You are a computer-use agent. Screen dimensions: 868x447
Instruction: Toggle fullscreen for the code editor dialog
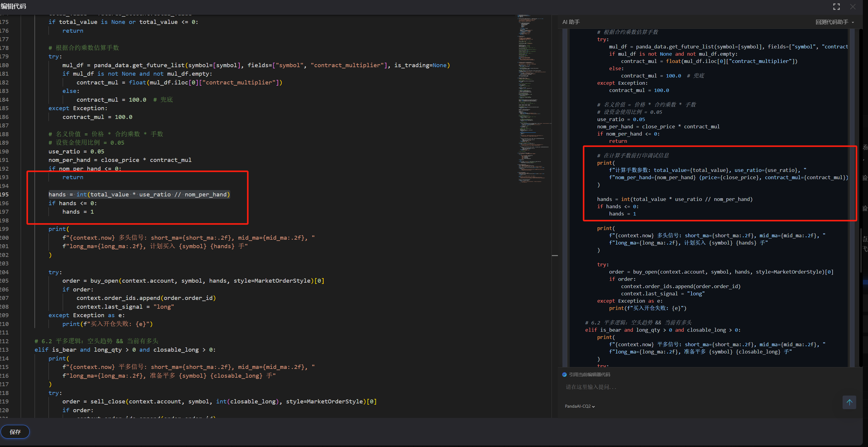836,7
